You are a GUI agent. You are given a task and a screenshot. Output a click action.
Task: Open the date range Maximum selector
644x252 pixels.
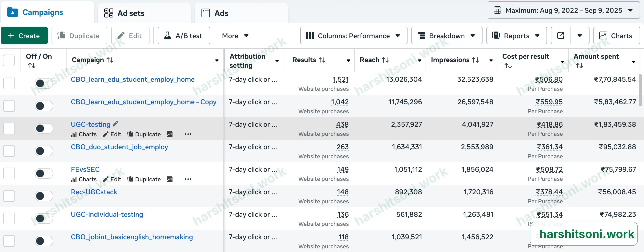point(563,10)
